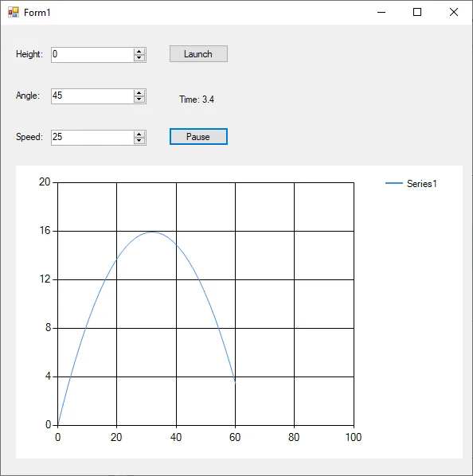Click the Launch button
The image size is (473, 476).
pyautogui.click(x=198, y=54)
